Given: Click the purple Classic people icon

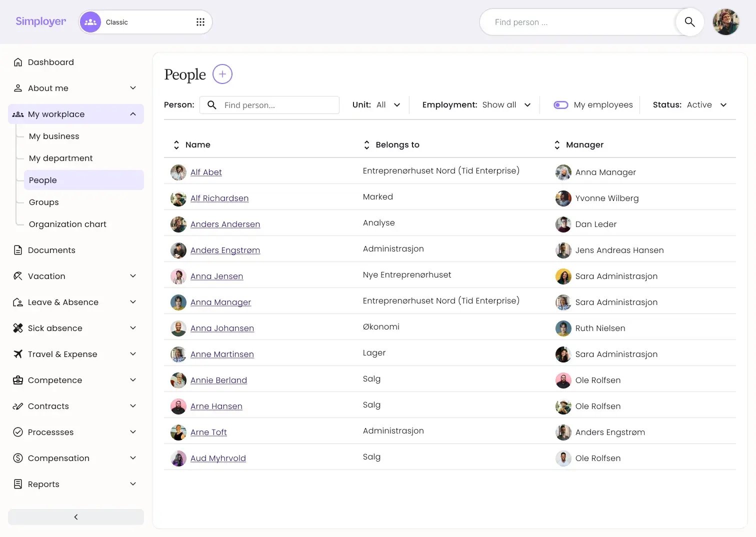Looking at the screenshot, I should pos(90,22).
